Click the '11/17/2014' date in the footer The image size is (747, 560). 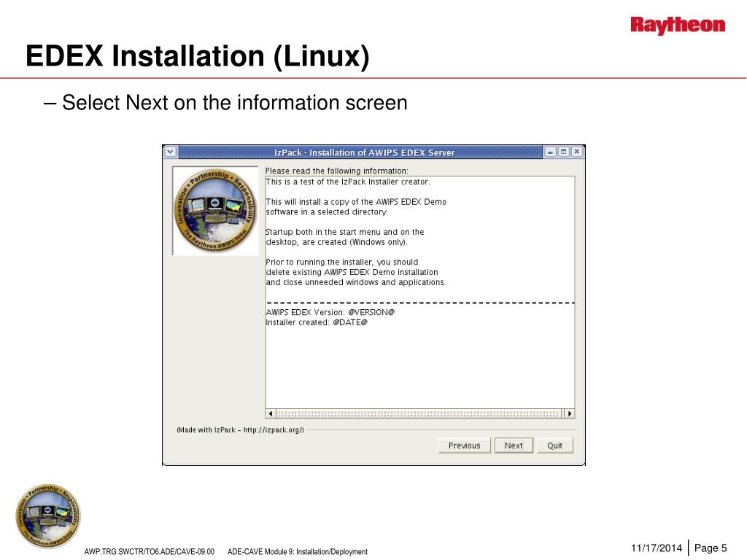(x=657, y=548)
